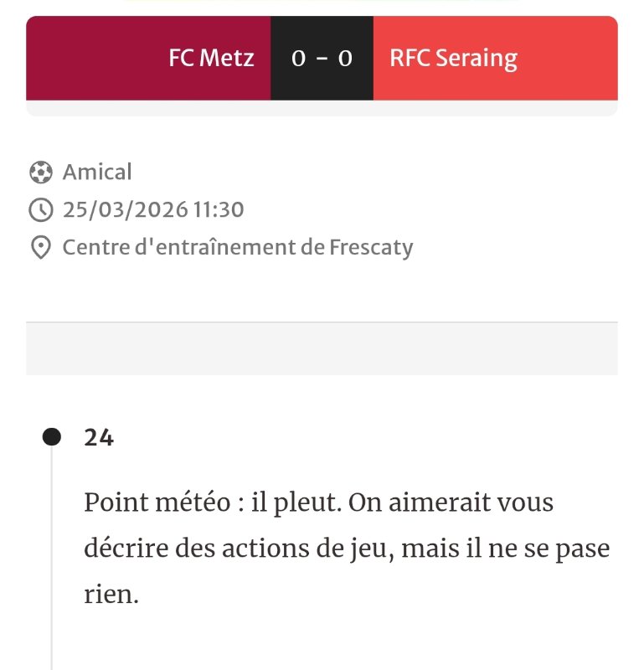This screenshot has height=670, width=644.
Task: Click the 25/03/2026 11:30 date text
Action: [x=153, y=209]
